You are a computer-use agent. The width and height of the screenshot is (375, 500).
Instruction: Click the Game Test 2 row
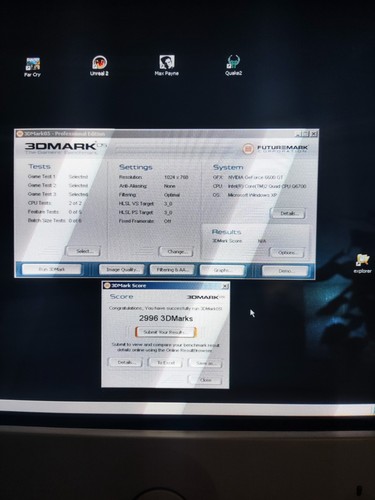pyautogui.click(x=58, y=185)
